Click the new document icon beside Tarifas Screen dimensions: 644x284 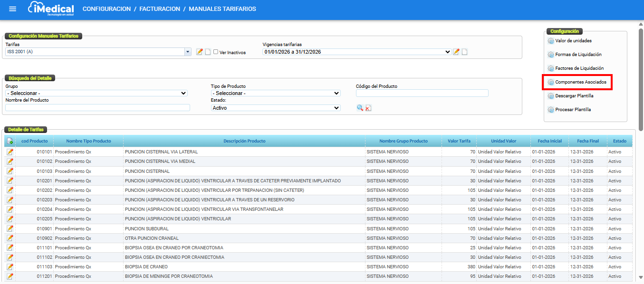(x=208, y=52)
